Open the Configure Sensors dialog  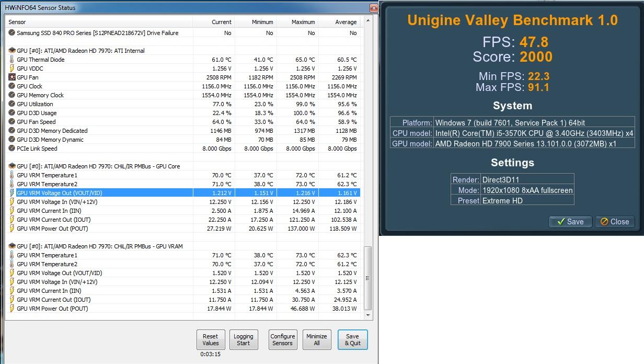pos(282,340)
